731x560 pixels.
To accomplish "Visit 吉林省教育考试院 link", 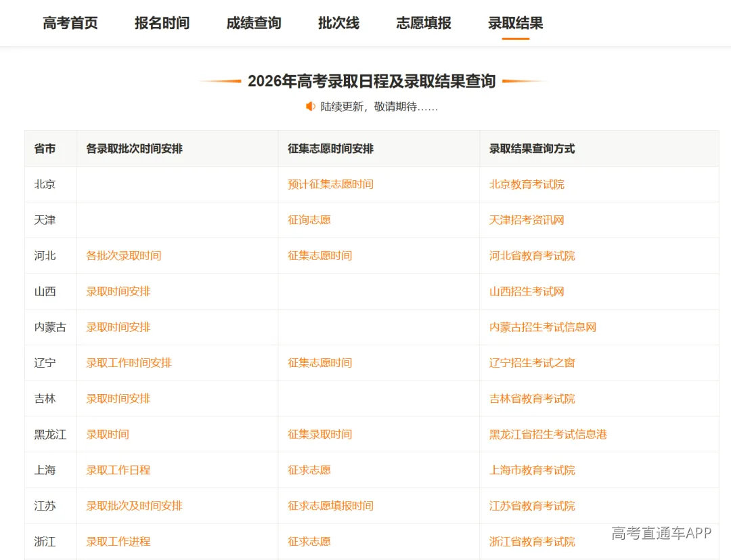I will coord(531,399).
